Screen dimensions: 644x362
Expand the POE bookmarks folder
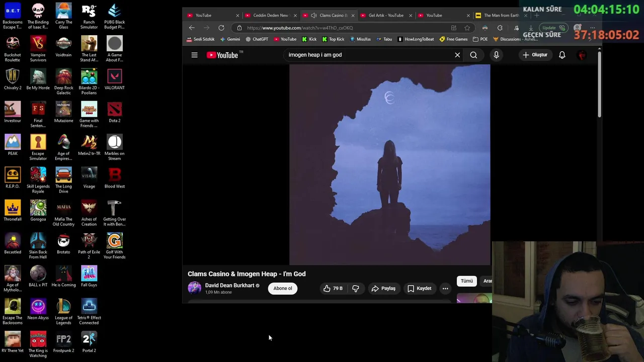(x=480, y=39)
